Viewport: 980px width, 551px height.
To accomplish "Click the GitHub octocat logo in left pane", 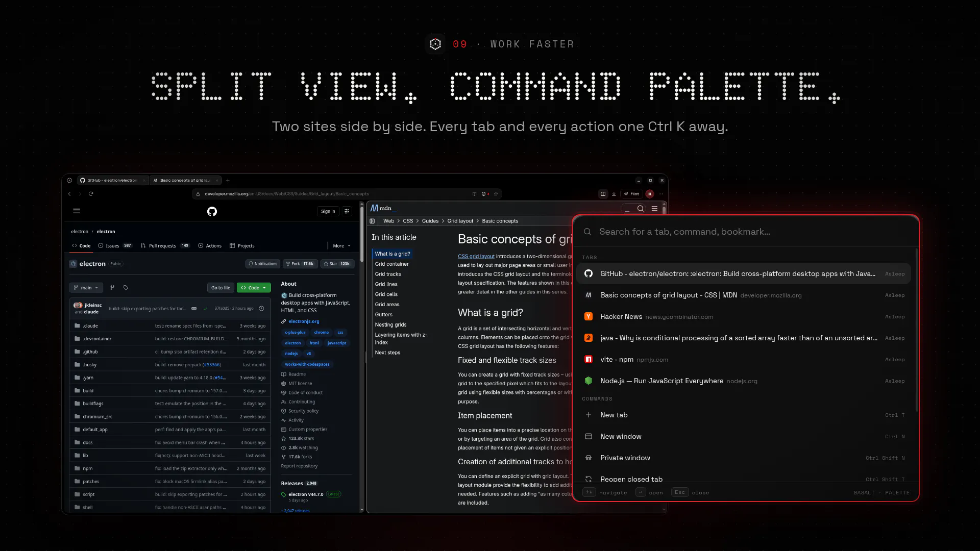I will 212,211.
